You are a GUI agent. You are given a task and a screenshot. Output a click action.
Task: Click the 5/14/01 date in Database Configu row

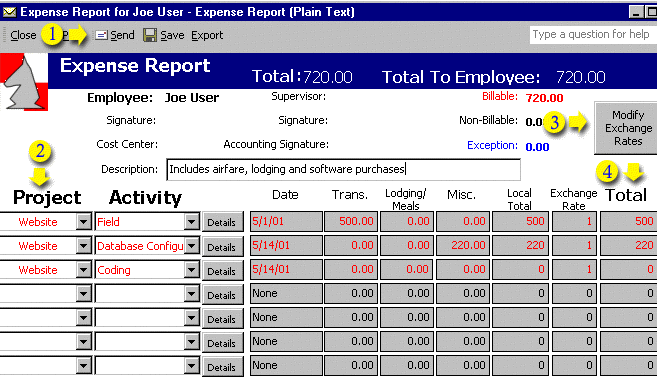(286, 245)
